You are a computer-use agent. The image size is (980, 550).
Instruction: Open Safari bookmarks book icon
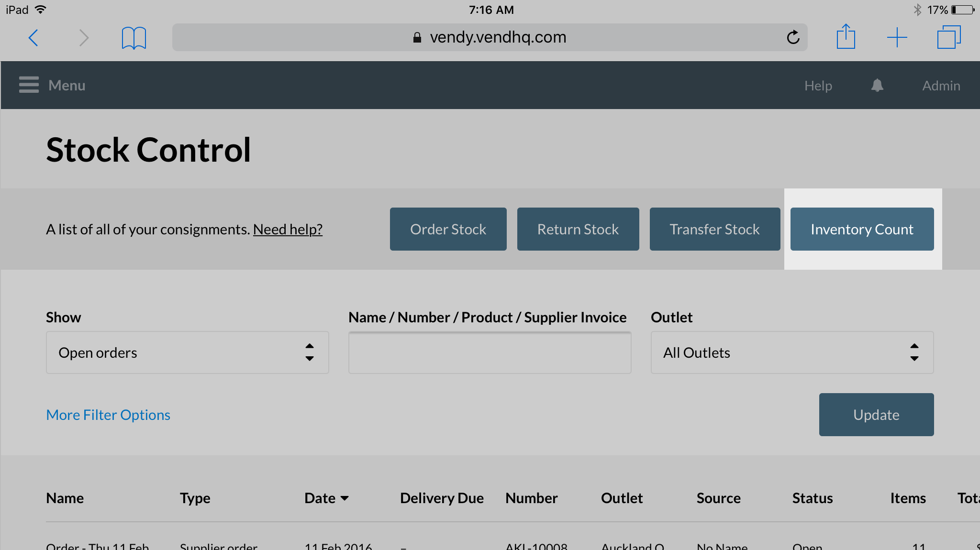coord(134,38)
